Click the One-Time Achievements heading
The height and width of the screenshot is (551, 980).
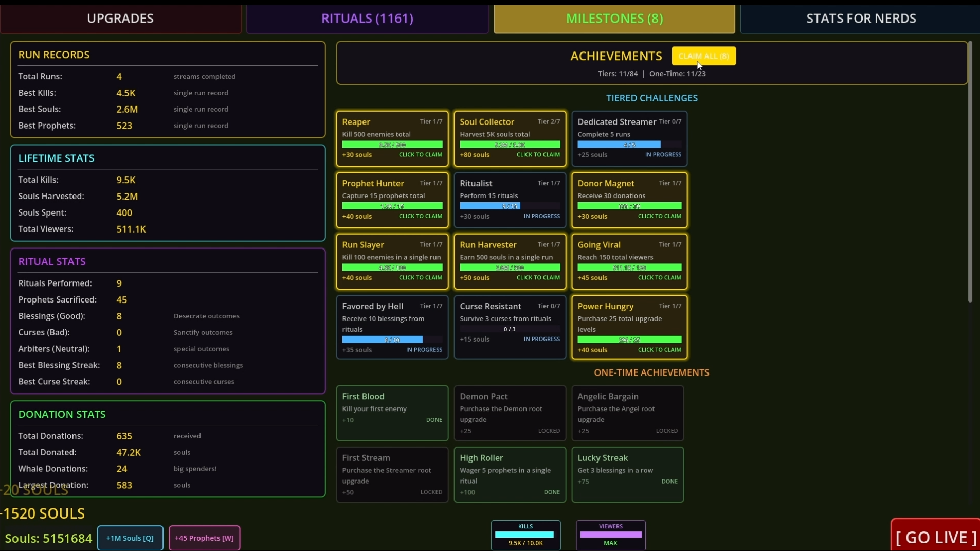651,372
